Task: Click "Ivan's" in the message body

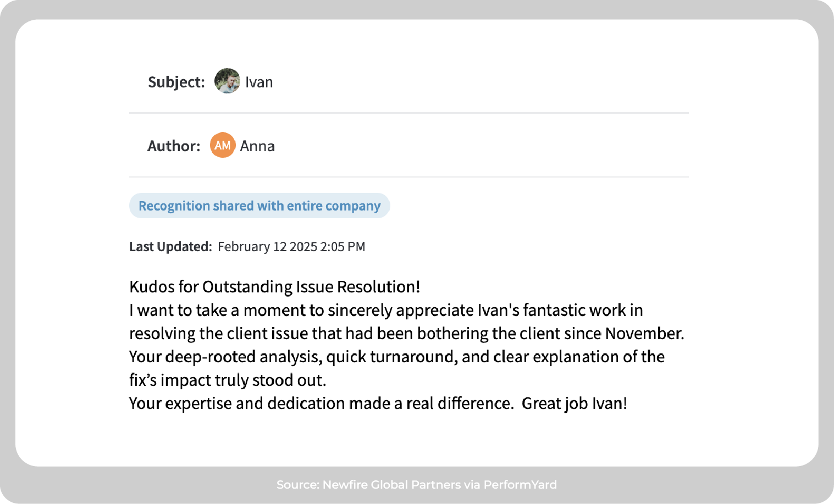Action: 498,311
